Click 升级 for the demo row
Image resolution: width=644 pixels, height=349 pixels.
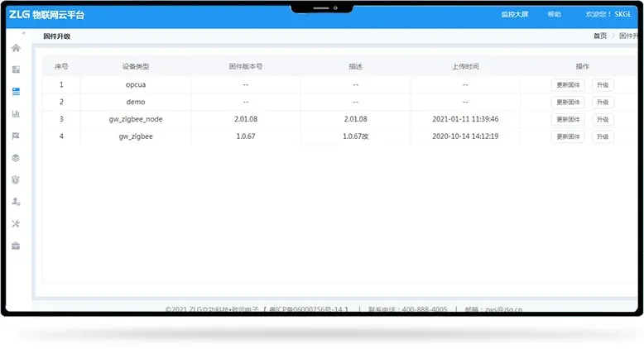point(602,102)
